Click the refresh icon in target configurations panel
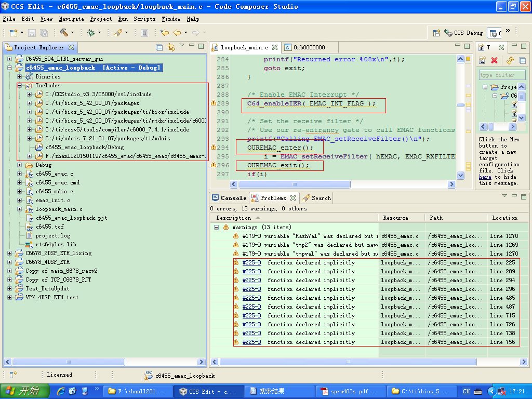Image resolution: width=532 pixels, height=399 pixels. click(x=510, y=60)
